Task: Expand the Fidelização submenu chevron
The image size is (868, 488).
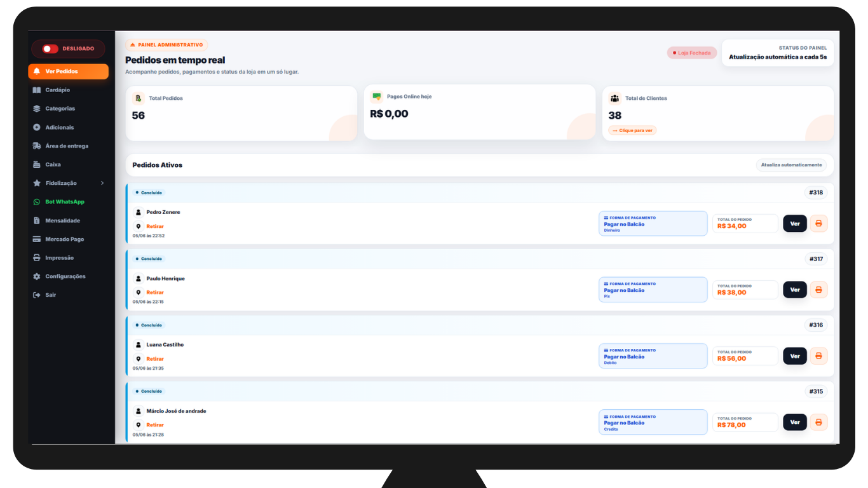Action: click(x=102, y=183)
